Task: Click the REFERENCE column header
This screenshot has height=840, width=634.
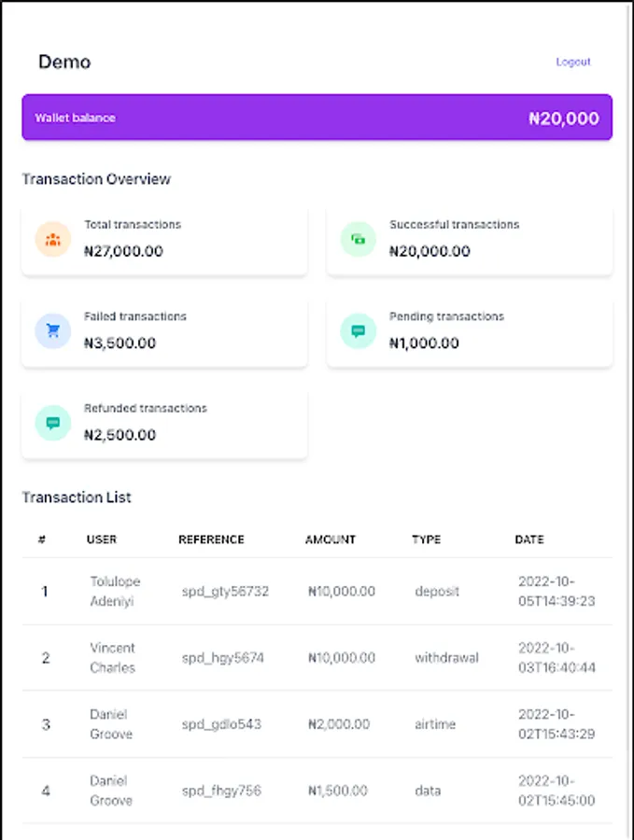Action: (211, 539)
